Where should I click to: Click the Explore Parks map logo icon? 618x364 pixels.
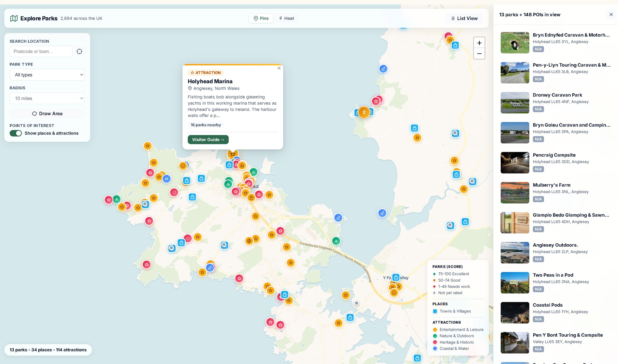point(14,18)
